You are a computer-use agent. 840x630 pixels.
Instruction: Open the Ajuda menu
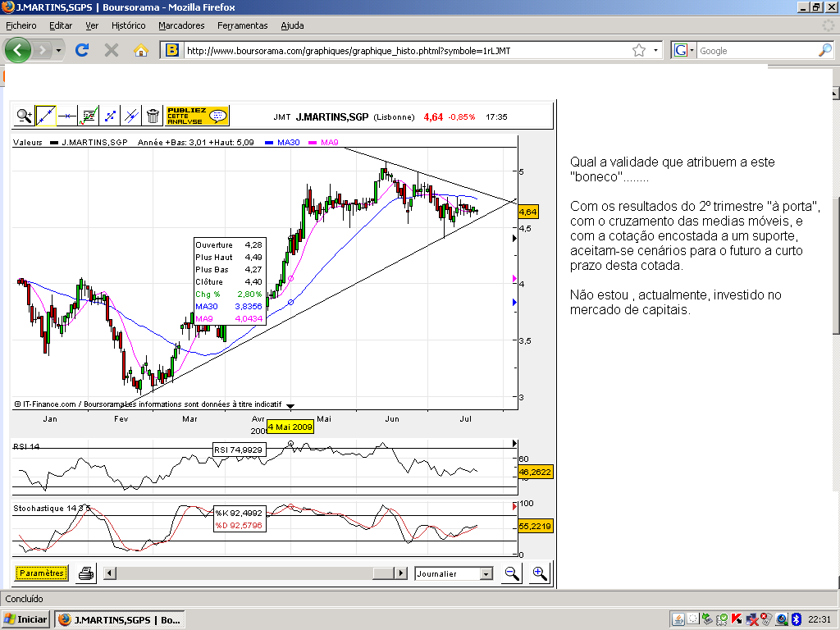(x=293, y=25)
